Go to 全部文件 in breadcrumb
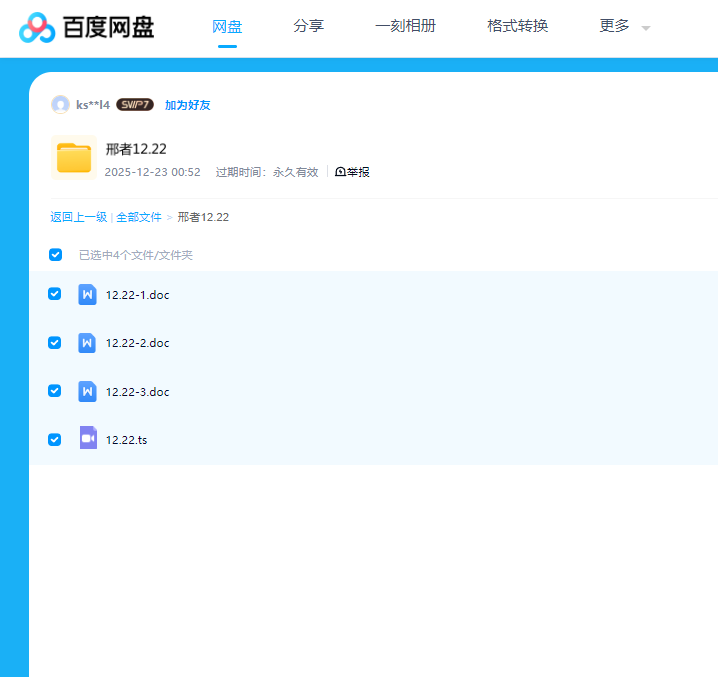 [x=138, y=217]
